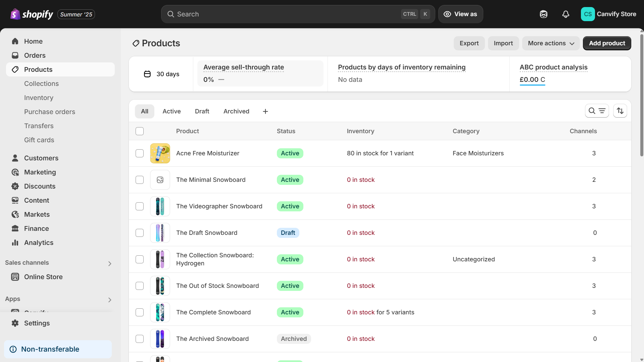Go to Discounts in the sidebar

tap(40, 186)
